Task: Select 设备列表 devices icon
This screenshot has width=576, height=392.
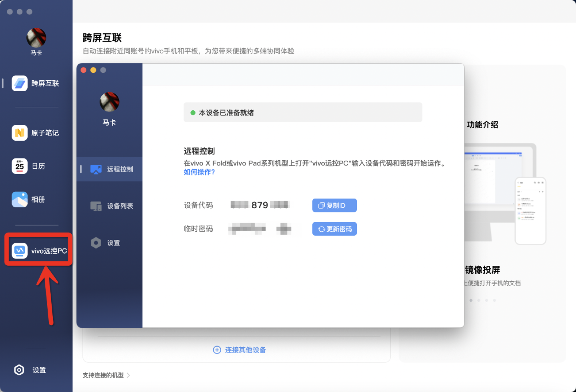Action: (96, 206)
